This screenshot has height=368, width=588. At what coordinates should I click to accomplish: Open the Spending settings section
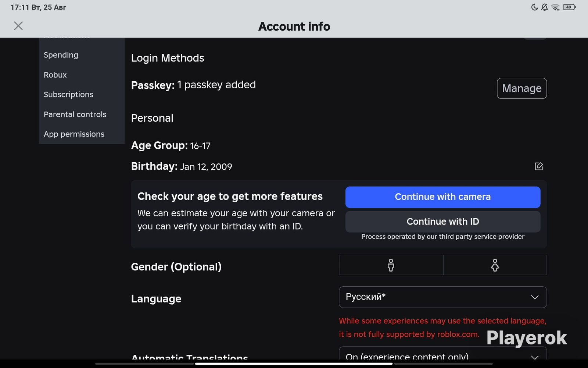pos(61,55)
